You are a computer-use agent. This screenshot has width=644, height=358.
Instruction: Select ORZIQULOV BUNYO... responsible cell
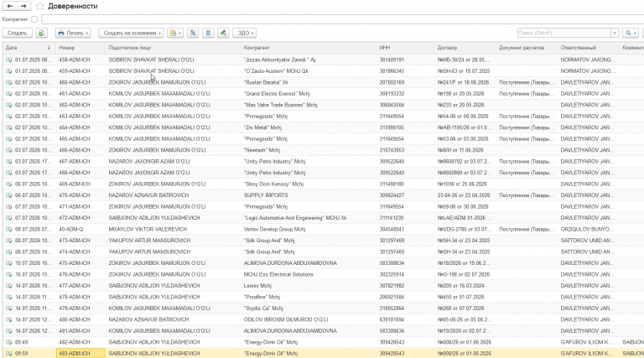pos(588,229)
